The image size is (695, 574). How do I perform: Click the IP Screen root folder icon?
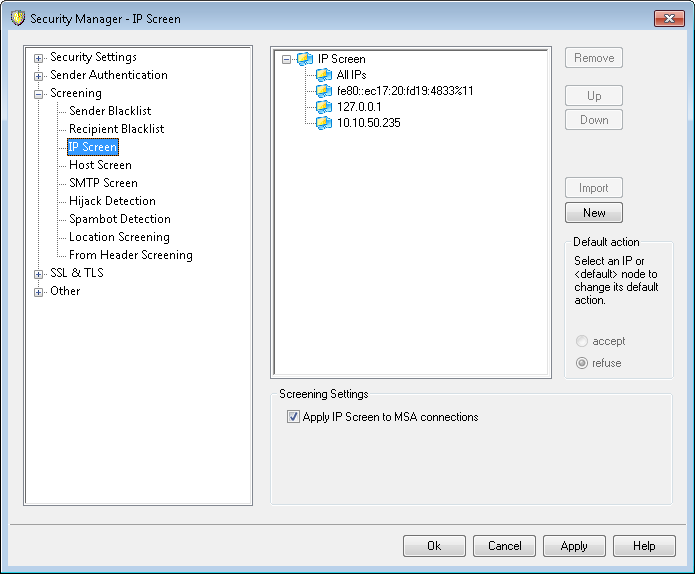click(x=305, y=59)
